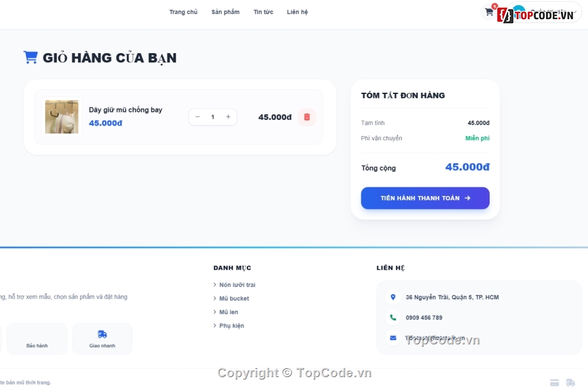Click the Bảo hành card
588x392 pixels.
coord(37,339)
